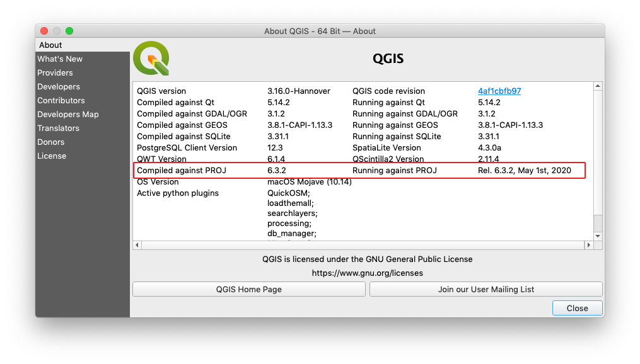Dismiss dialog with the Close button
This screenshot has width=640, height=364.
pyautogui.click(x=576, y=308)
